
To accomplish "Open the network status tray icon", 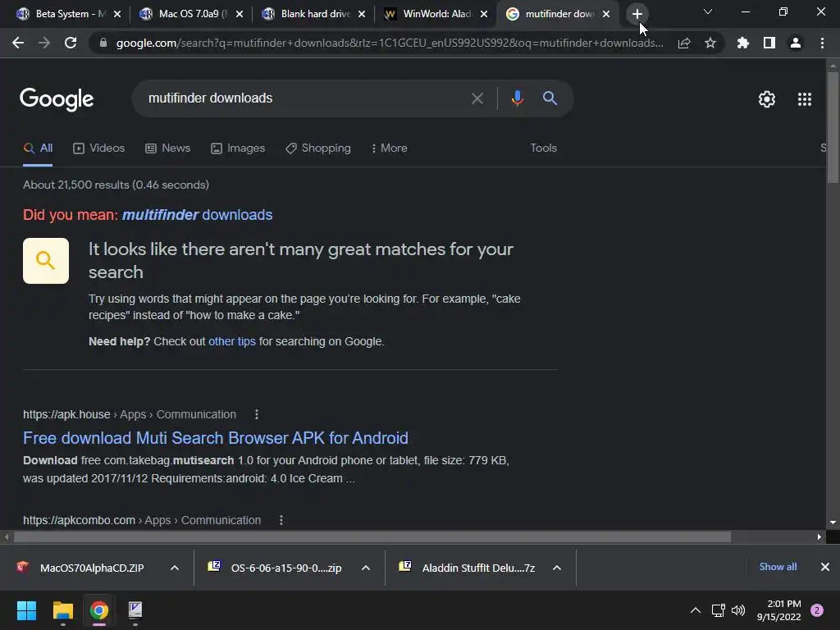I will tap(718, 610).
